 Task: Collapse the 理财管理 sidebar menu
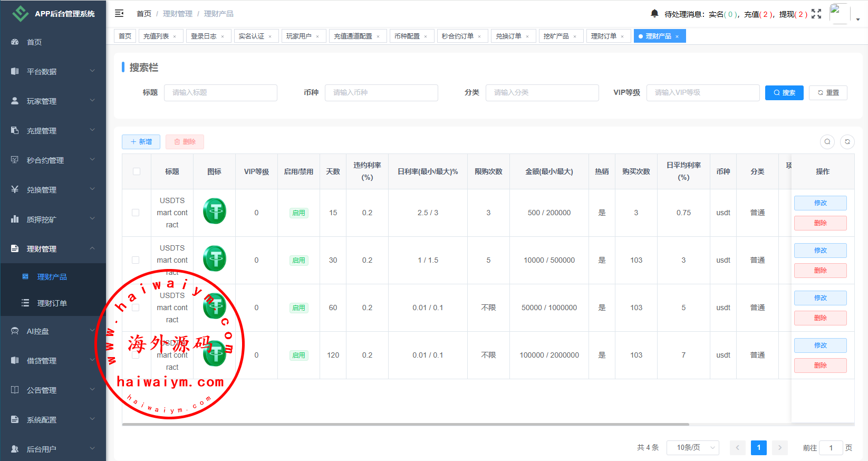click(x=53, y=249)
